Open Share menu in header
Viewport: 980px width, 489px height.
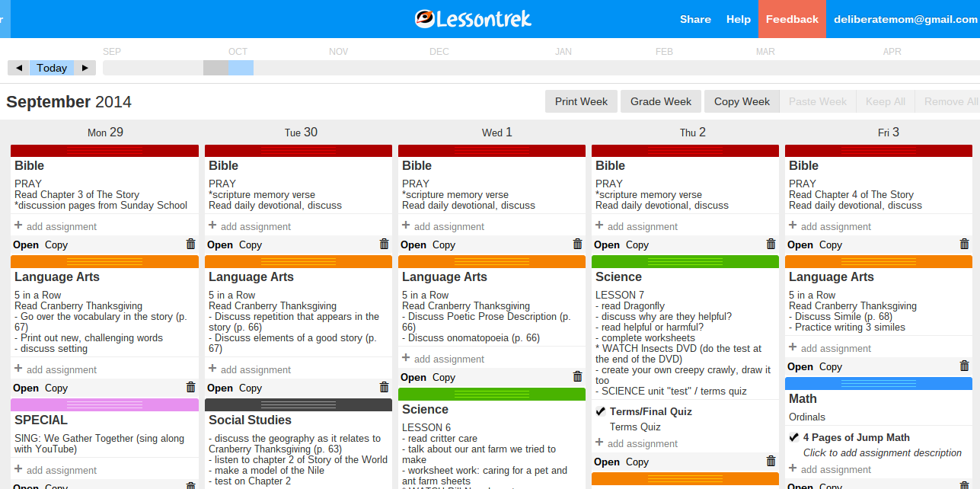(695, 19)
